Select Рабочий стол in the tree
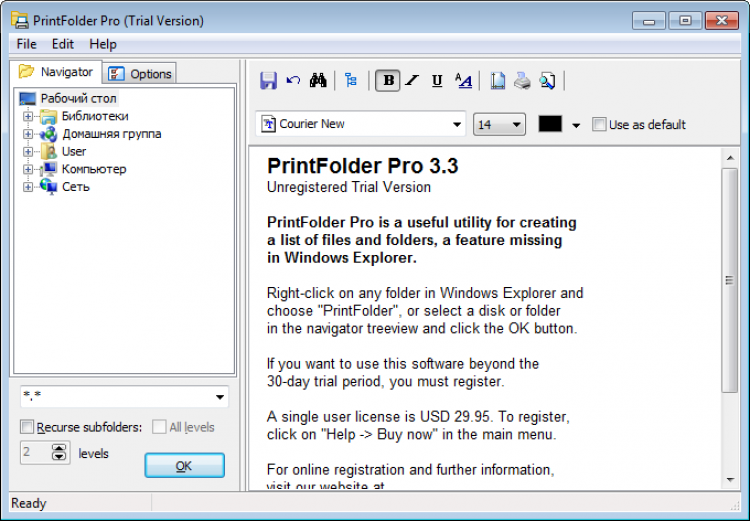The width and height of the screenshot is (750, 521). pos(78,99)
